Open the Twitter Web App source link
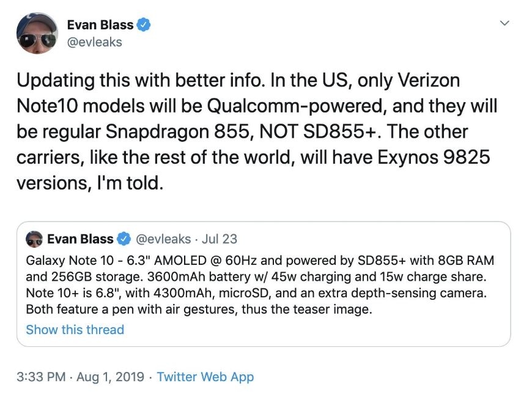 click(205, 377)
